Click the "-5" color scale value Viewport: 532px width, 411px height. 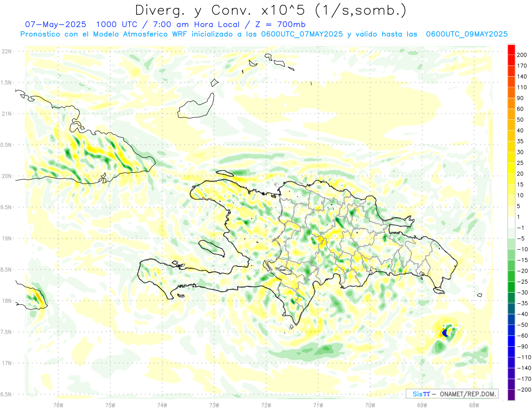(520, 239)
